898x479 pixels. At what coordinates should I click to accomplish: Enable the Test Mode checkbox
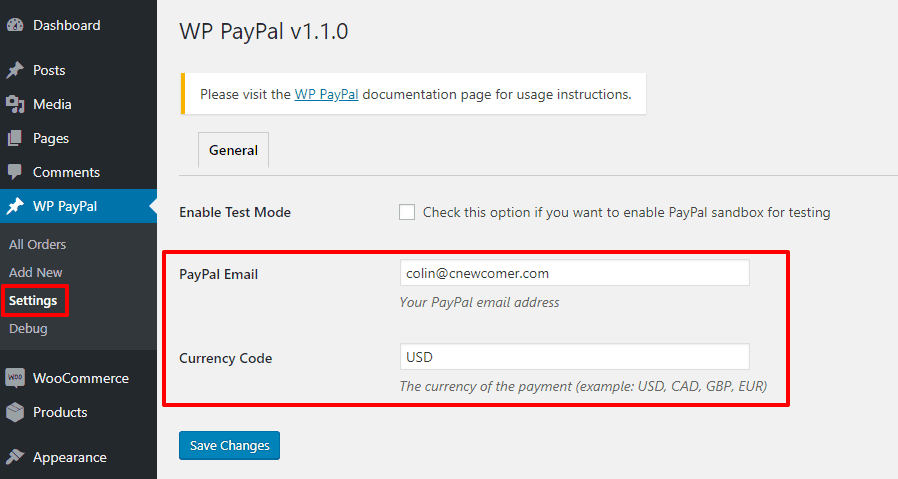tap(407, 212)
